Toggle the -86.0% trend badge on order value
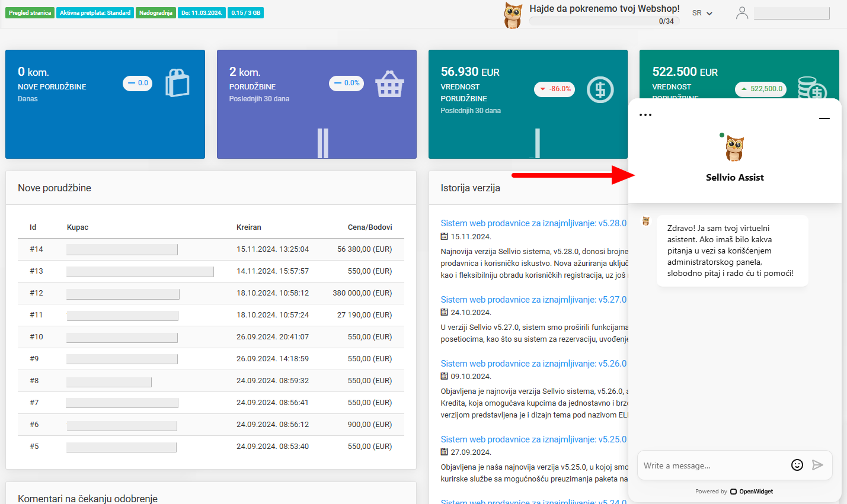 (x=554, y=89)
